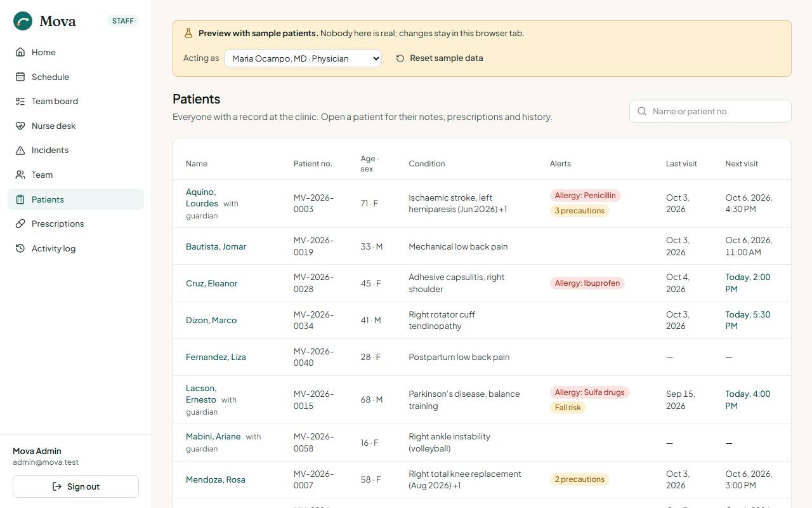Click the Team people icon
The height and width of the screenshot is (508, 812).
coord(20,175)
